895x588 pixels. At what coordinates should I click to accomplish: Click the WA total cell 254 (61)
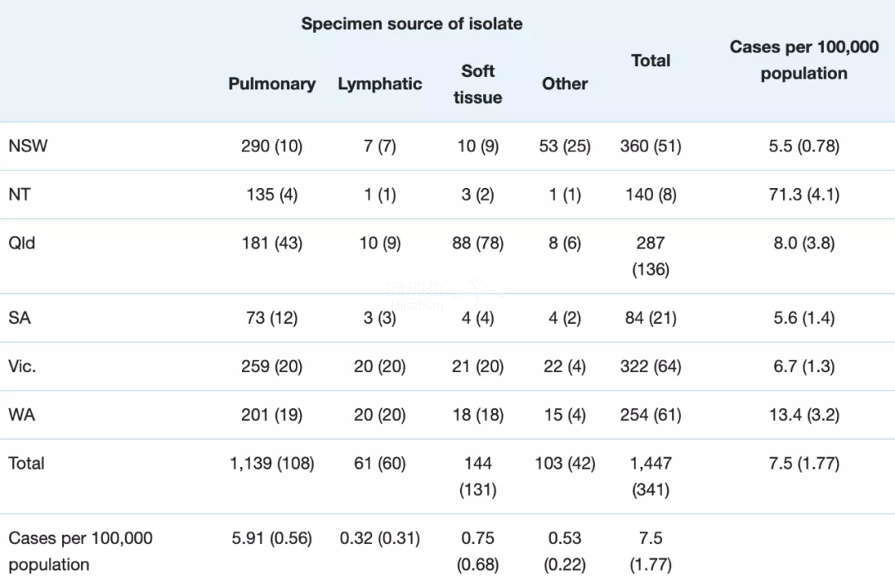651,415
